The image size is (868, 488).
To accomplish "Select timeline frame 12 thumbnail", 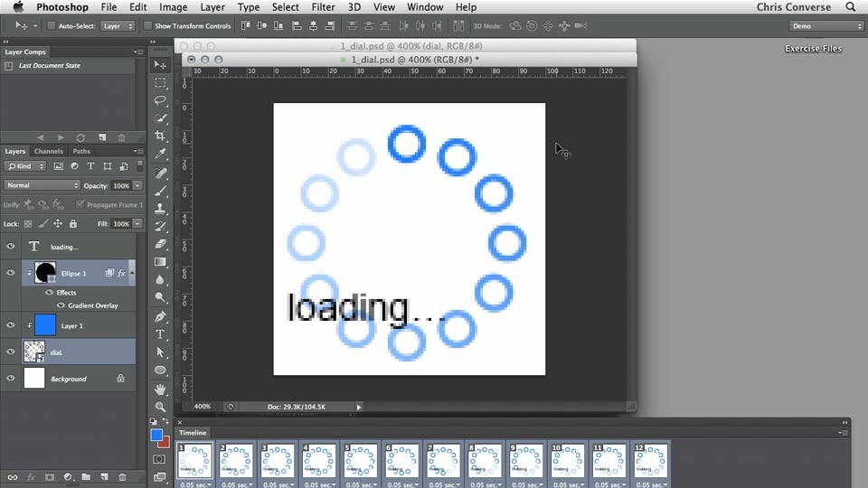I will pyautogui.click(x=650, y=460).
